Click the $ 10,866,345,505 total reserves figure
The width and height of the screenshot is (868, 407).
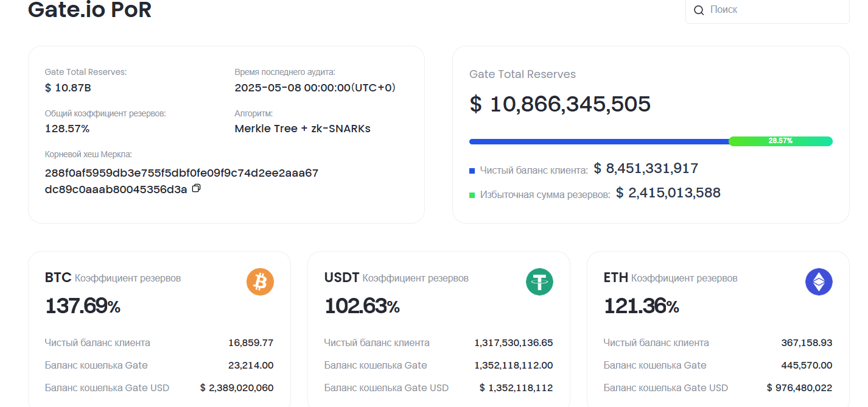tap(560, 104)
